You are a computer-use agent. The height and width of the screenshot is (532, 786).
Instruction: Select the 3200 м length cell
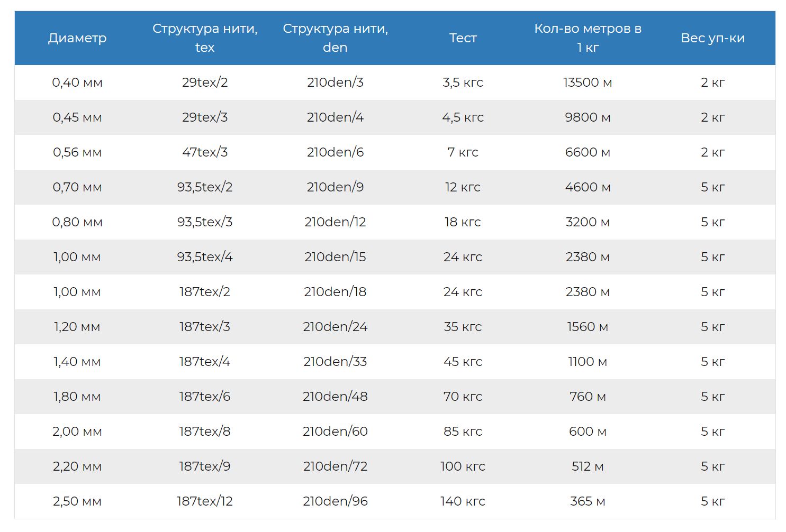588,222
